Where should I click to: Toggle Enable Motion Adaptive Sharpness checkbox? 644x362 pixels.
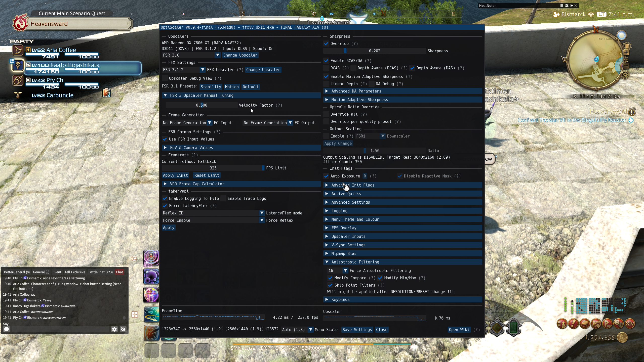(x=326, y=77)
